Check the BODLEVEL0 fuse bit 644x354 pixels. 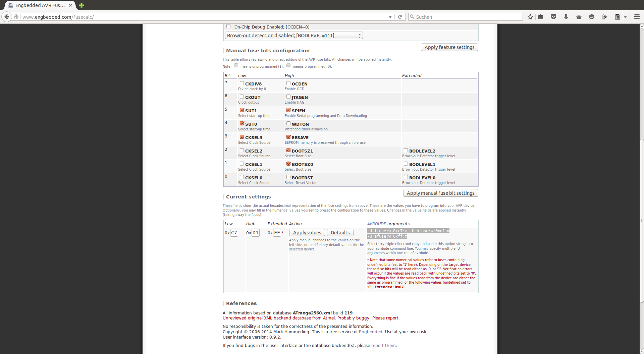pyautogui.click(x=406, y=177)
